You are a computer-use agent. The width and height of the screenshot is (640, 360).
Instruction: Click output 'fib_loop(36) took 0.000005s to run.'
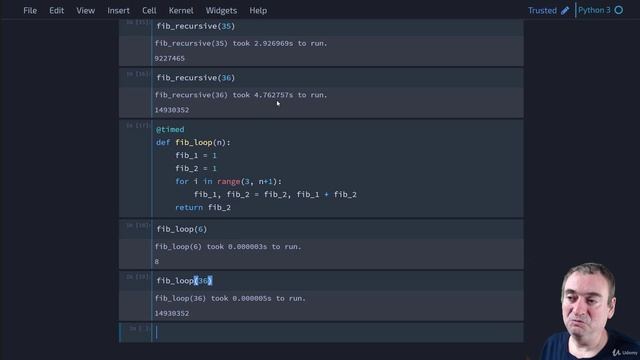coord(230,298)
